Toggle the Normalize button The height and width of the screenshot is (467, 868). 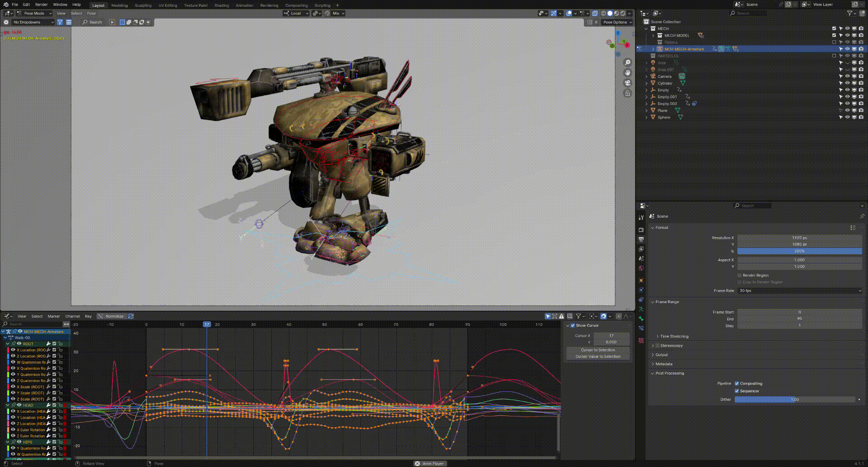111,316
